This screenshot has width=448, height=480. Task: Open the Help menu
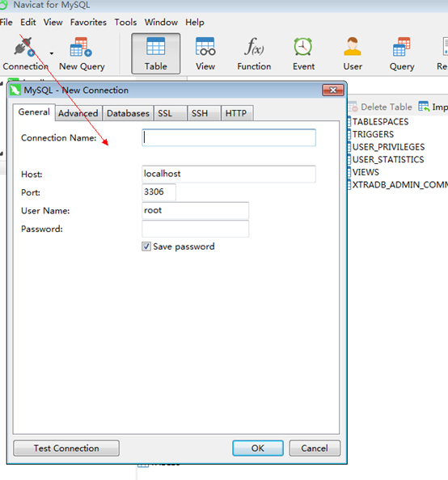point(195,23)
